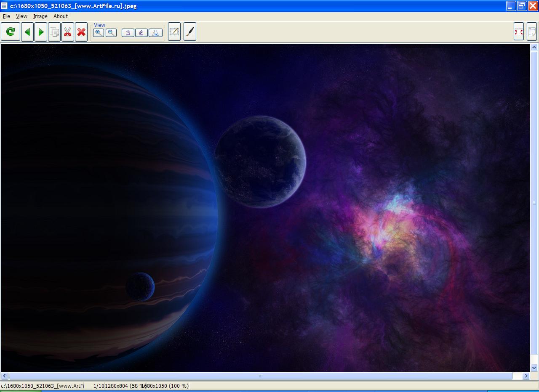Zoom in with the magnifier plus icon

point(99,33)
